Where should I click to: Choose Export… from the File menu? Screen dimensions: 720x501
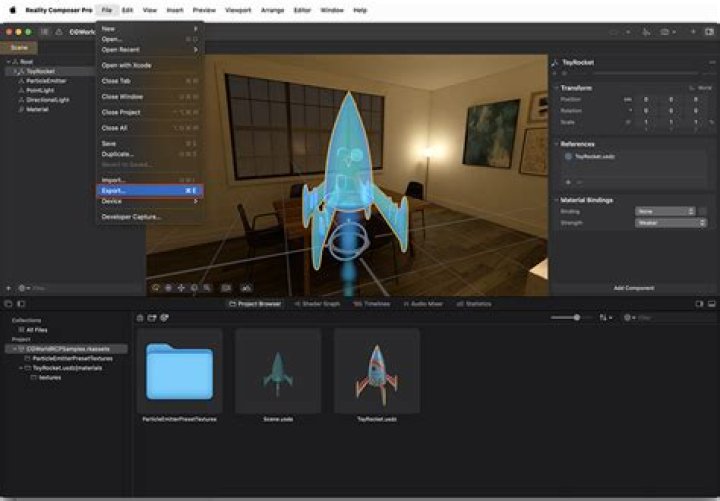pos(149,191)
